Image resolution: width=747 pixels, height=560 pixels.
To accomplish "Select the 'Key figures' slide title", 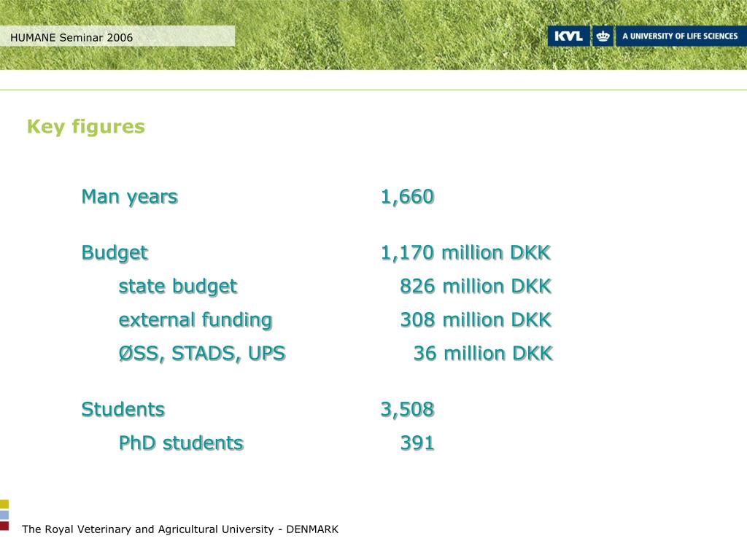I will (86, 127).
